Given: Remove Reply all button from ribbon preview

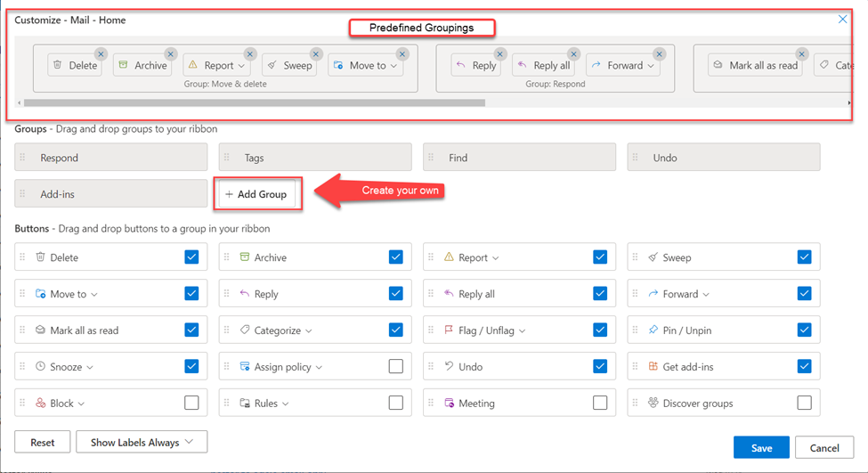Looking at the screenshot, I should (574, 54).
